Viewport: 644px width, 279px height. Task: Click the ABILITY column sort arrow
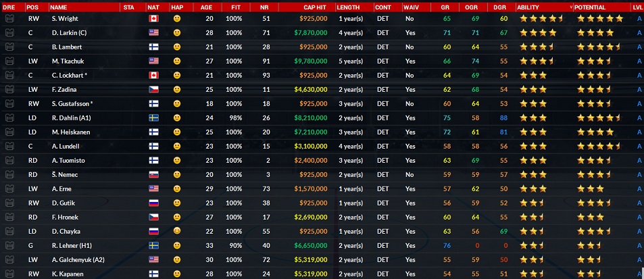570,6
